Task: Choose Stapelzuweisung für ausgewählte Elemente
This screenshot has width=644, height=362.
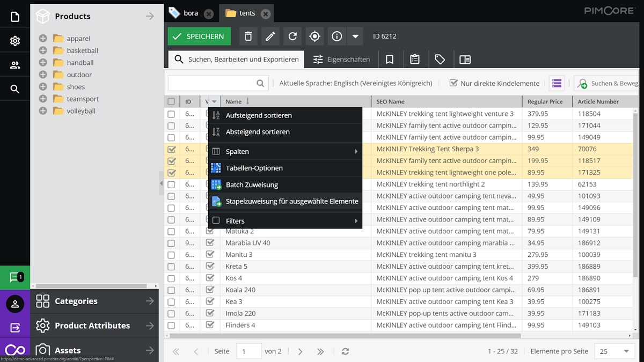Action: [x=285, y=202]
